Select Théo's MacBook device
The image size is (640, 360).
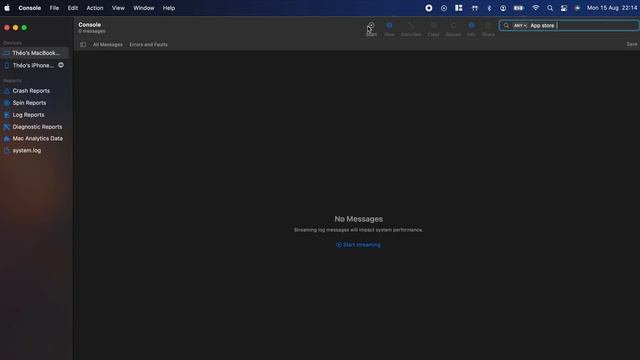point(35,53)
